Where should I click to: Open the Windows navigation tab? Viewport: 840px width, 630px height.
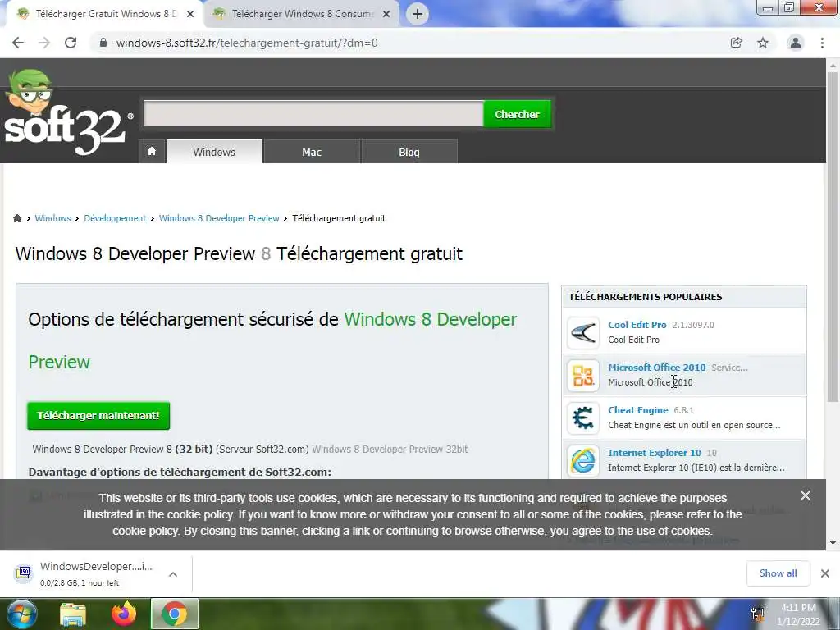(x=214, y=152)
